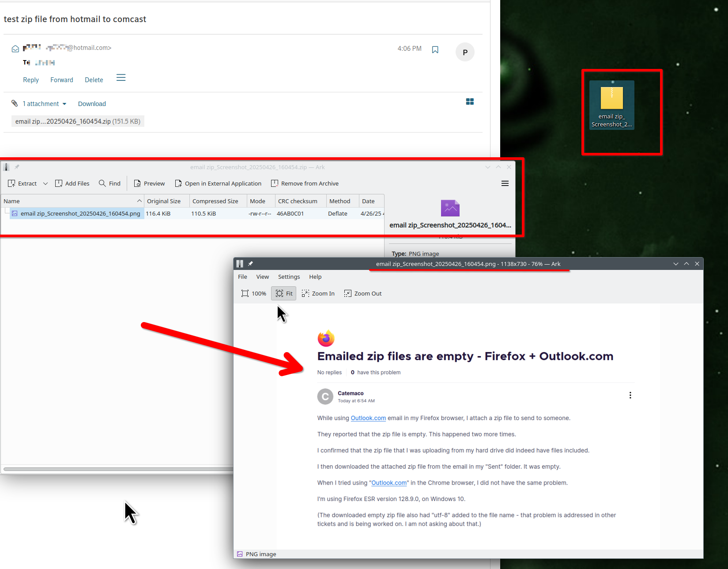Click the preview window maximize chevron
This screenshot has width=728, height=569.
[x=687, y=264]
